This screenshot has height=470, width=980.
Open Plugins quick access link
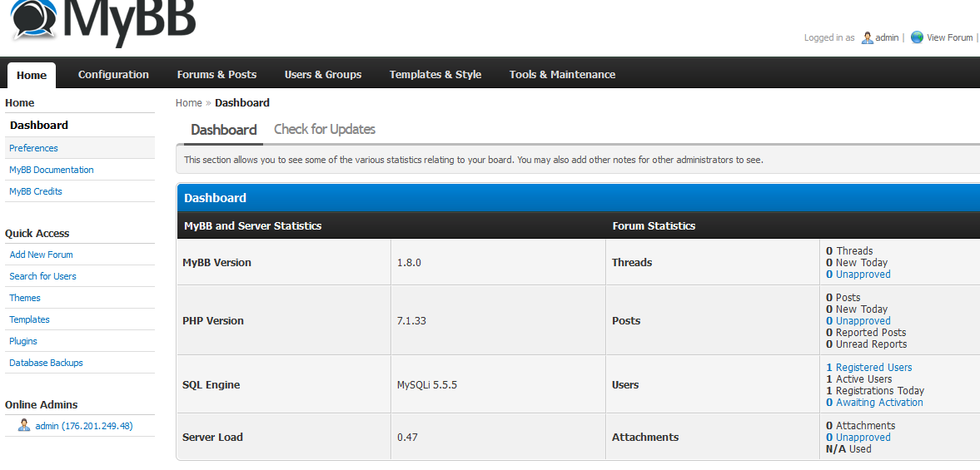point(23,341)
